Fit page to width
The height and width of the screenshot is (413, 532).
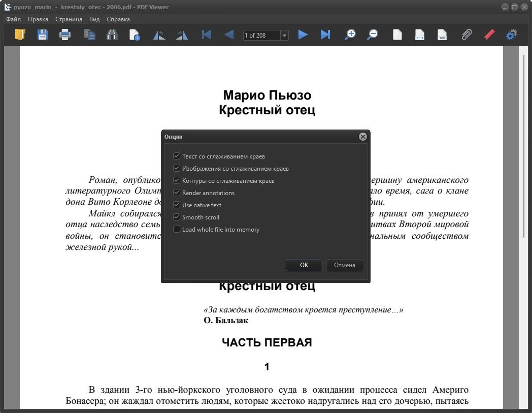click(x=420, y=35)
